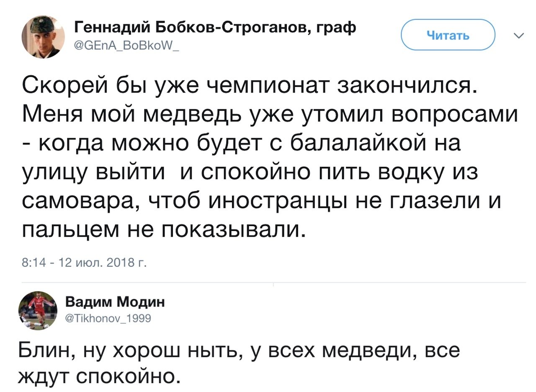
Task: Click the tweet timestamp 8:14 - 12 июл. 2018
Action: (x=84, y=263)
